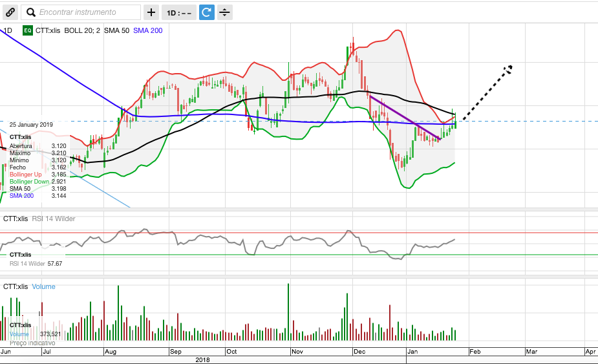Click the Volume panel label
The height and width of the screenshot is (364, 598).
click(43, 286)
